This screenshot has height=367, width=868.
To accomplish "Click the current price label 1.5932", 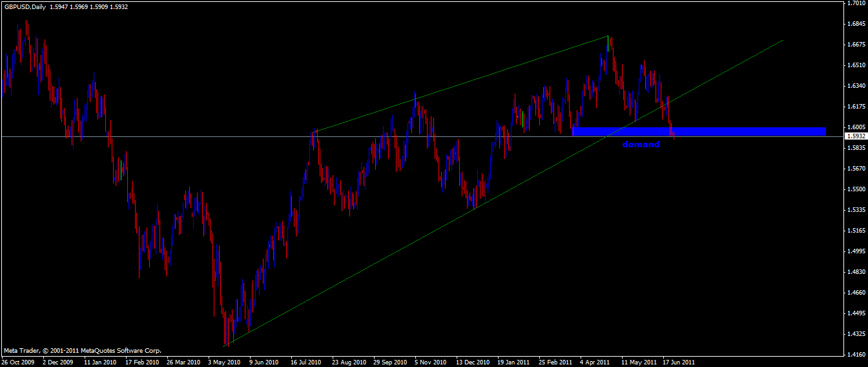I will (x=856, y=136).
